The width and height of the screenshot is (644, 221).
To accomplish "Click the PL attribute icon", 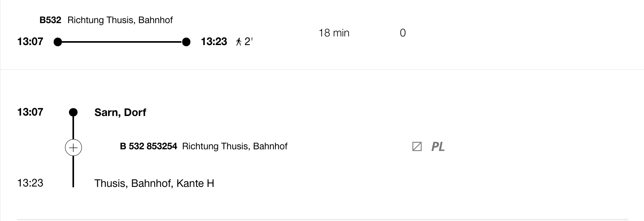I will [x=438, y=147].
